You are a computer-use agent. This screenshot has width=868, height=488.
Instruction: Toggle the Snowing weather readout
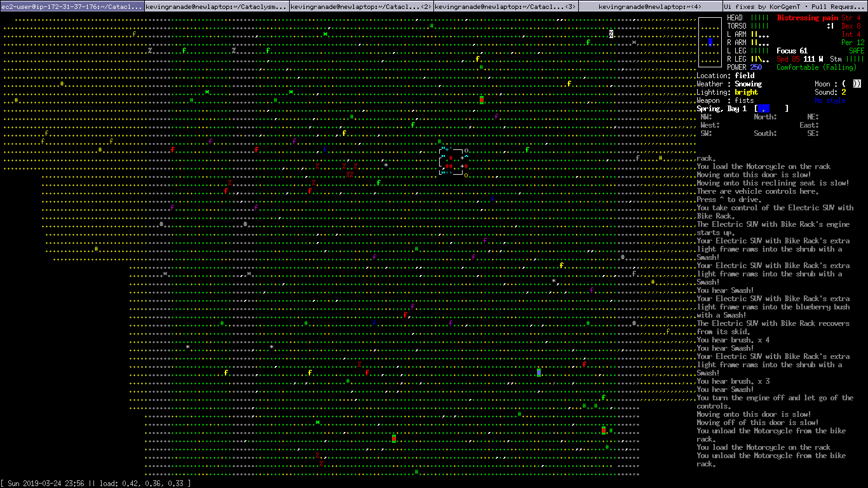(748, 83)
